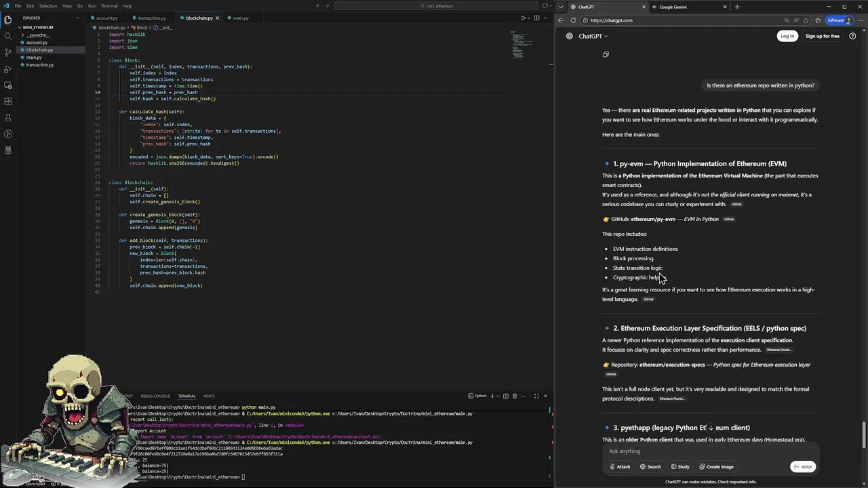868x488 pixels.
Task: Click the Create image button
Action: point(716,466)
